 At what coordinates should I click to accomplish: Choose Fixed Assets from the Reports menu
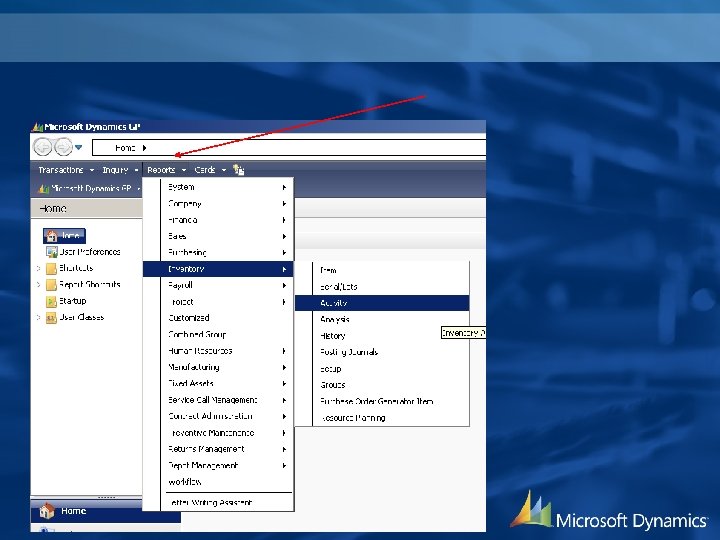pyautogui.click(x=218, y=383)
